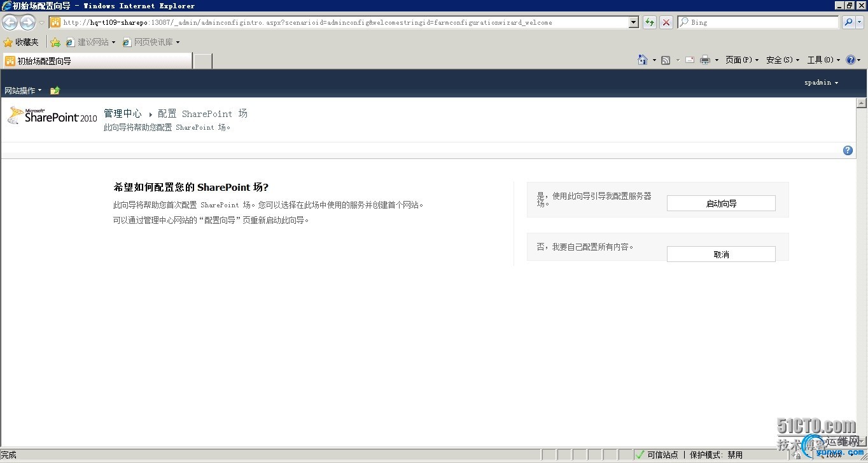Click the IE Back navigation button
Viewport: 868px width, 463px height.
click(x=10, y=22)
